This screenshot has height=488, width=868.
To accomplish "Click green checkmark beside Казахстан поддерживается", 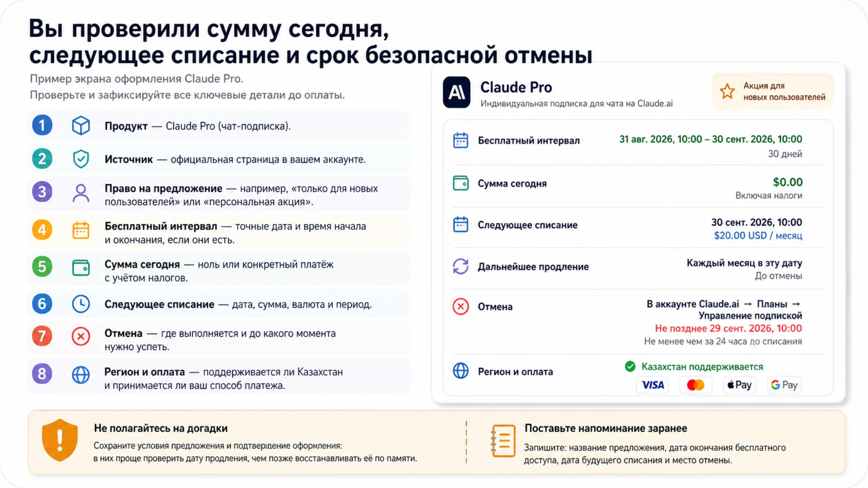I will [630, 367].
